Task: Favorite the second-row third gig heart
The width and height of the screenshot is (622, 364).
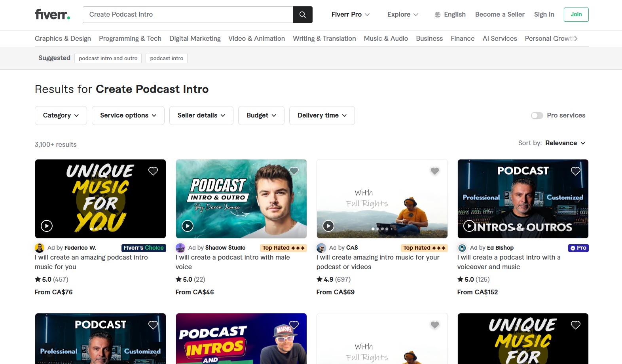Action: click(x=435, y=325)
